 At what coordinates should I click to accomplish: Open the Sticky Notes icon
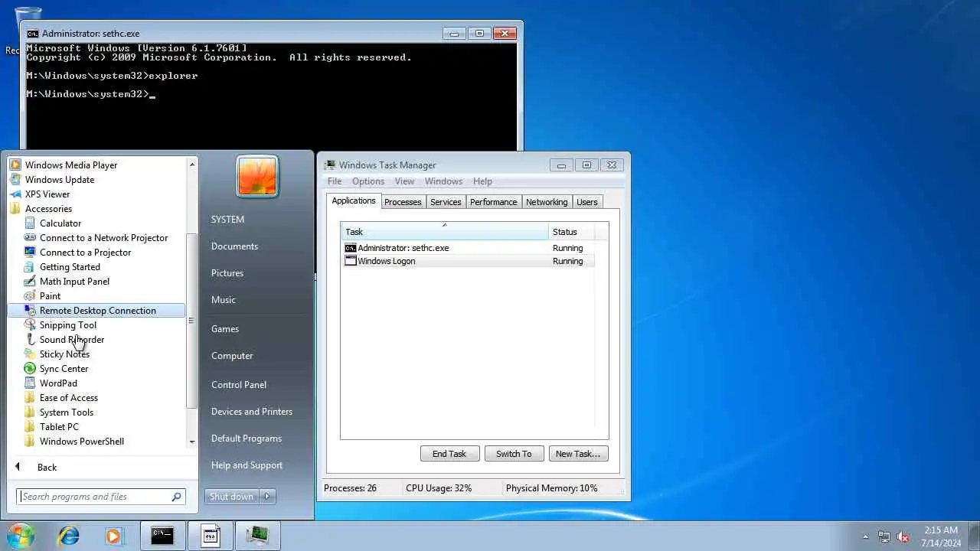(x=30, y=354)
